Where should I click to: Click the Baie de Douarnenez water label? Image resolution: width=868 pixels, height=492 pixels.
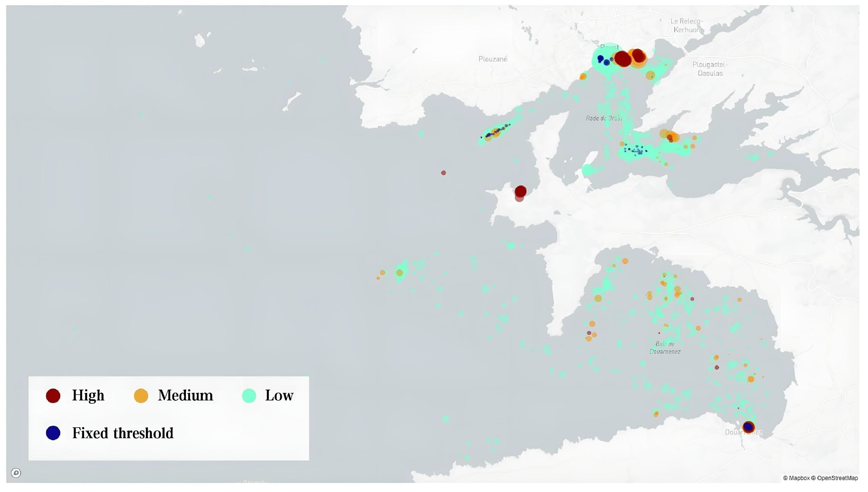pyautogui.click(x=665, y=348)
